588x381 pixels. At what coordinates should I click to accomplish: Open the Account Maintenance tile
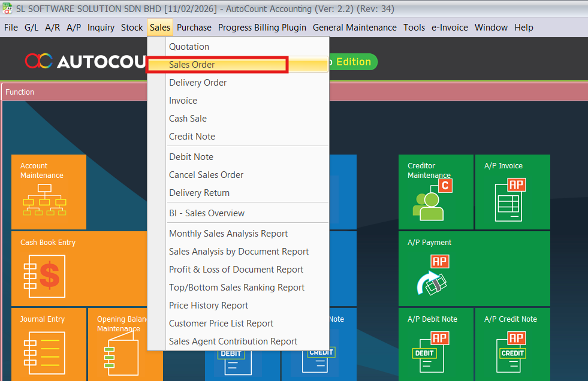49,192
